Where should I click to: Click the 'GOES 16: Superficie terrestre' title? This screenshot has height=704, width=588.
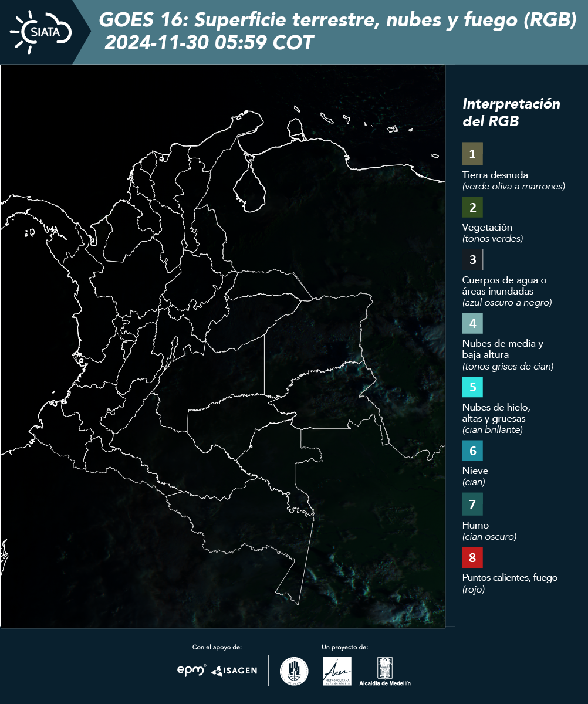pos(338,21)
